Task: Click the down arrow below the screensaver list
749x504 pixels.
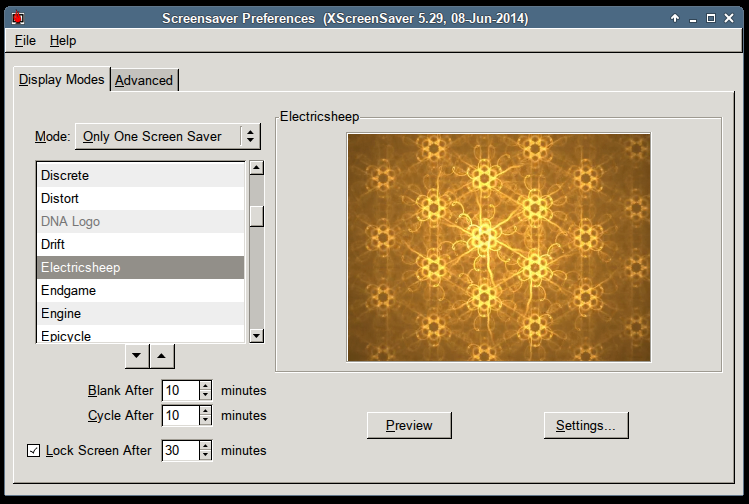Action: click(x=138, y=356)
